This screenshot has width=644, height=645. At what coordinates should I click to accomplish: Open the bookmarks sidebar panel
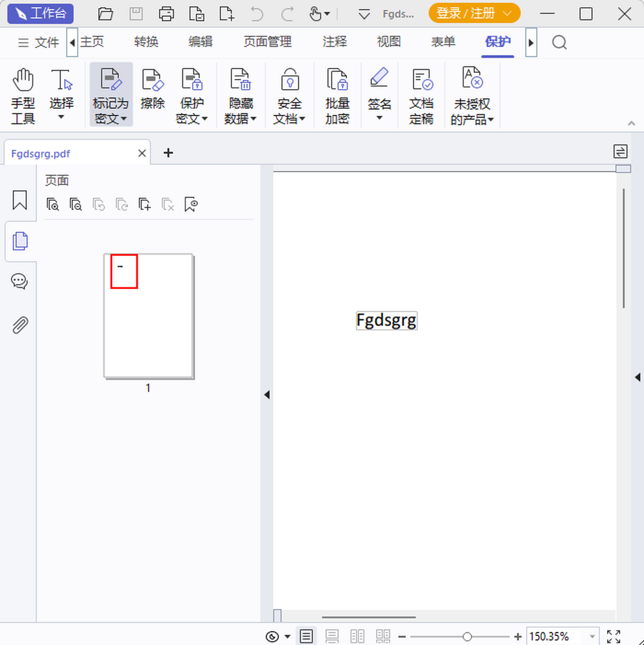(x=19, y=200)
